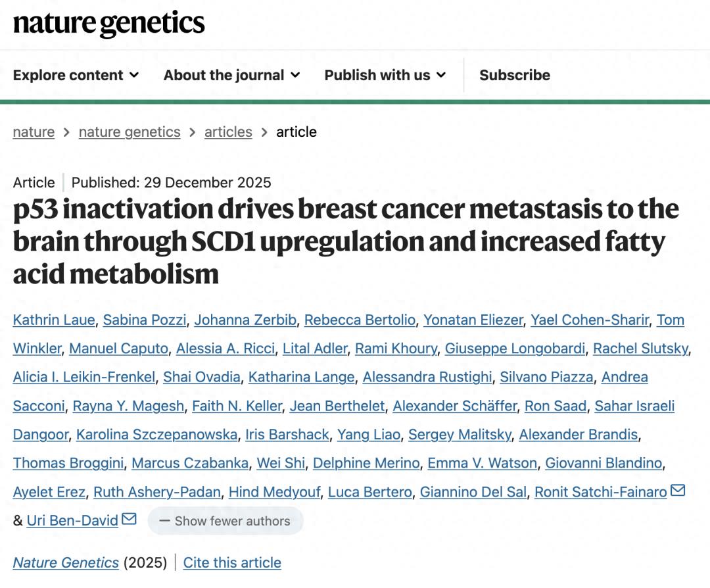Open the nature genetics breadcrumb link
This screenshot has height=588, width=710.
pos(130,132)
